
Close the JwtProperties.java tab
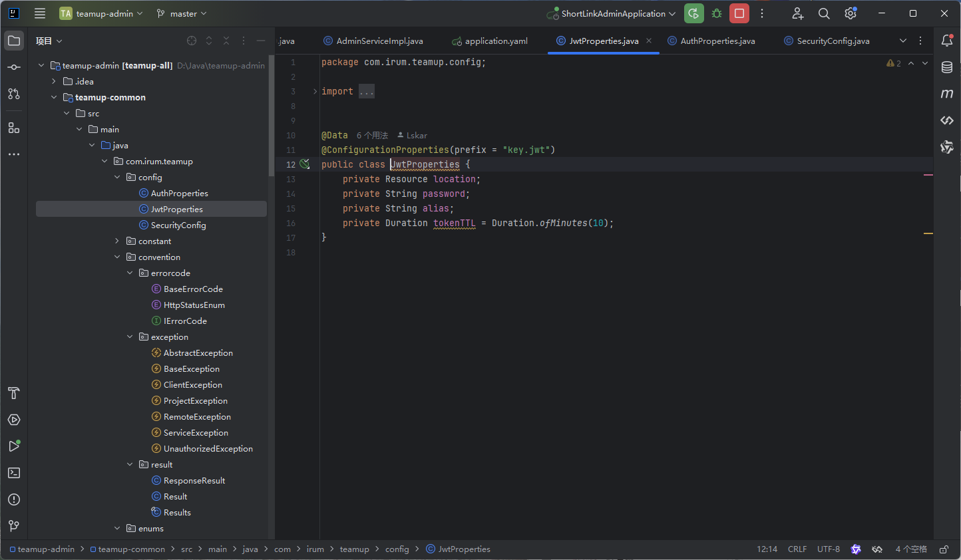tap(649, 41)
